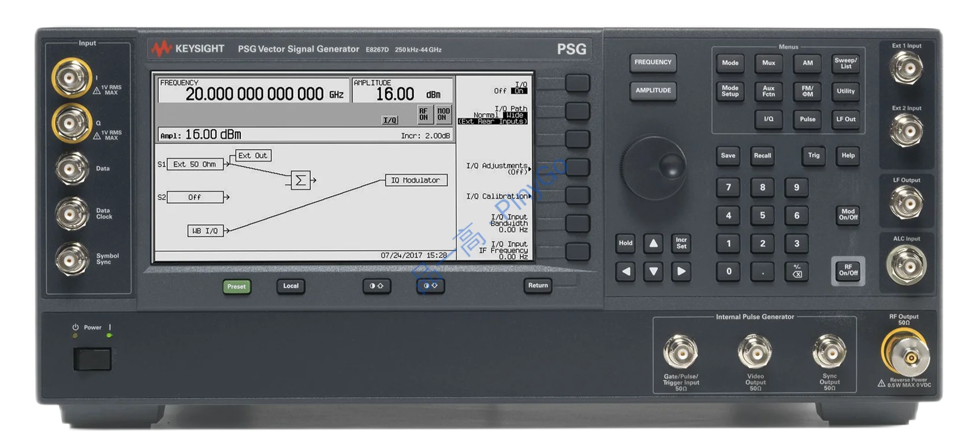This screenshot has height=446, width=980.
Task: Click the down arrow key
Action: pyautogui.click(x=653, y=272)
